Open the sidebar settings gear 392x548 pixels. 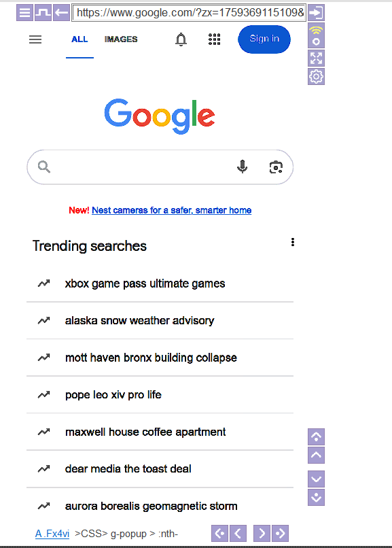(x=316, y=76)
